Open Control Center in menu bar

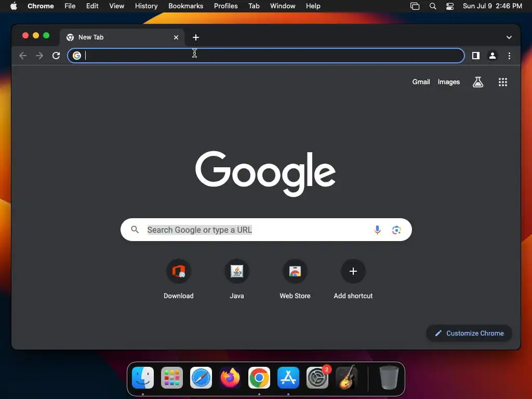tap(450, 6)
